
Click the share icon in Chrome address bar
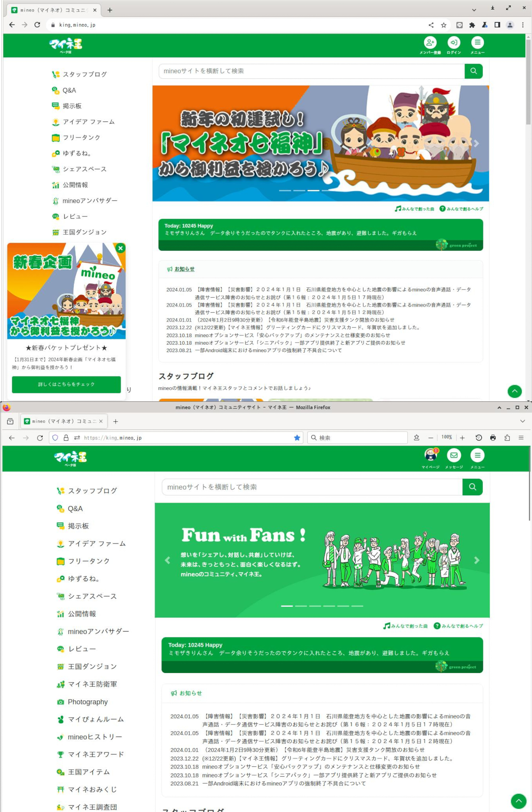[x=431, y=25]
